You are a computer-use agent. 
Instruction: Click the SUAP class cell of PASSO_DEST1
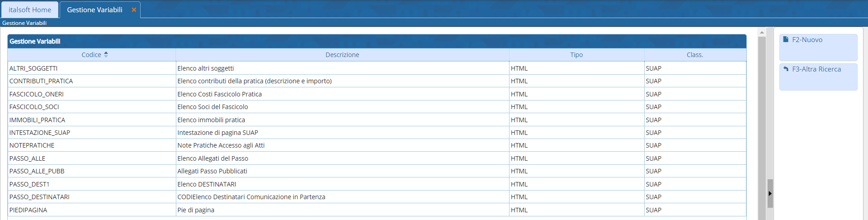695,184
